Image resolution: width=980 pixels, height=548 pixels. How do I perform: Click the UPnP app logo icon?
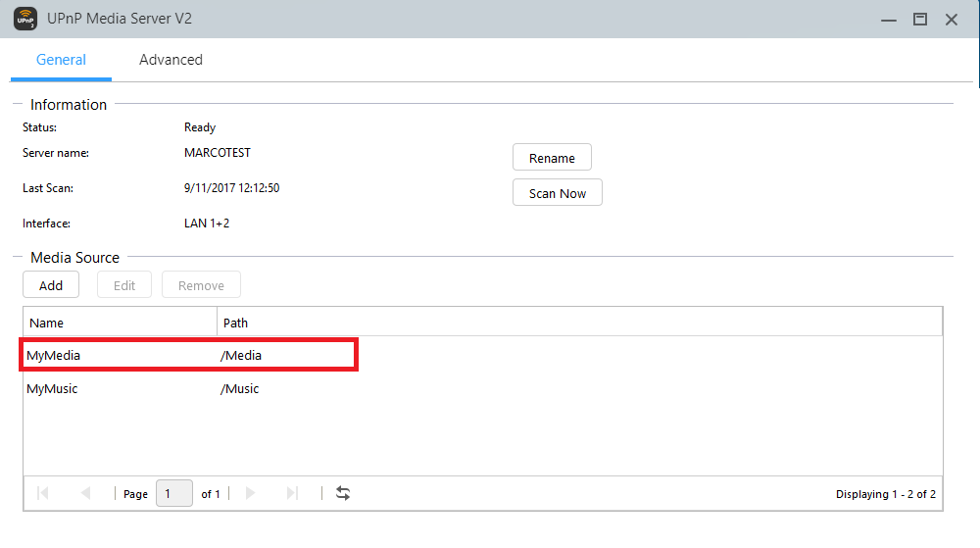[x=25, y=19]
